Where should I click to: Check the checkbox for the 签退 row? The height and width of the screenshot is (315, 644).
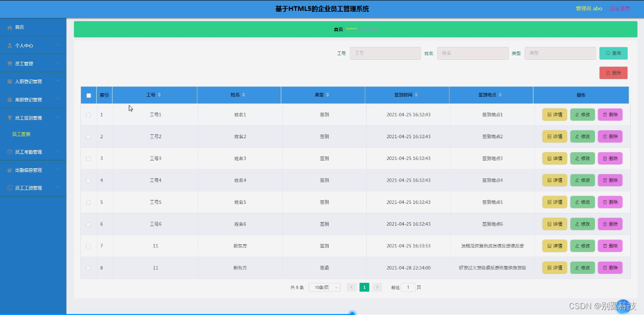click(89, 268)
